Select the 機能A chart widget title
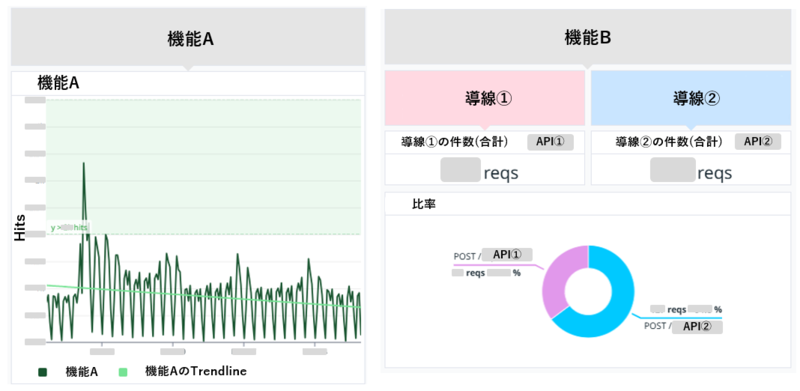The height and width of the screenshot is (391, 800). (x=58, y=83)
